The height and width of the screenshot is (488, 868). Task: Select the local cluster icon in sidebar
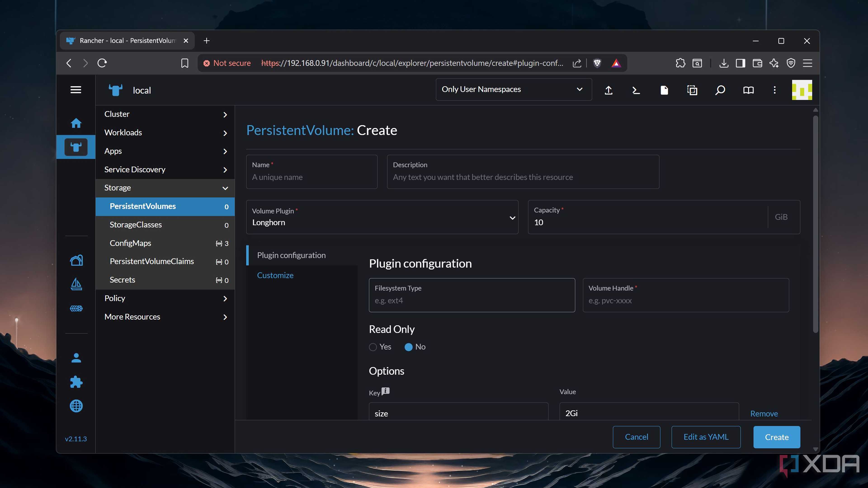coord(76,147)
